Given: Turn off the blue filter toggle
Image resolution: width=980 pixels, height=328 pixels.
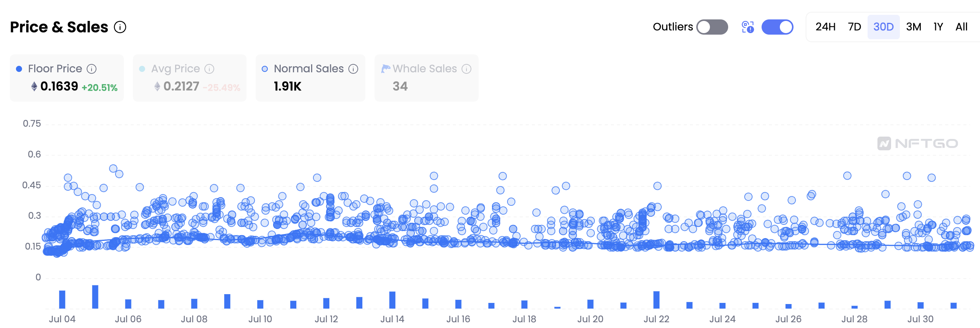Looking at the screenshot, I should pyautogui.click(x=777, y=27).
